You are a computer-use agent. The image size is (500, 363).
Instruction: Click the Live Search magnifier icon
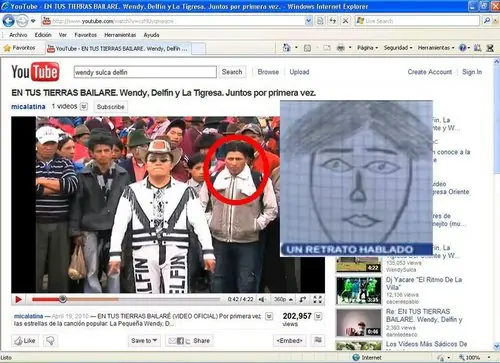(487, 21)
